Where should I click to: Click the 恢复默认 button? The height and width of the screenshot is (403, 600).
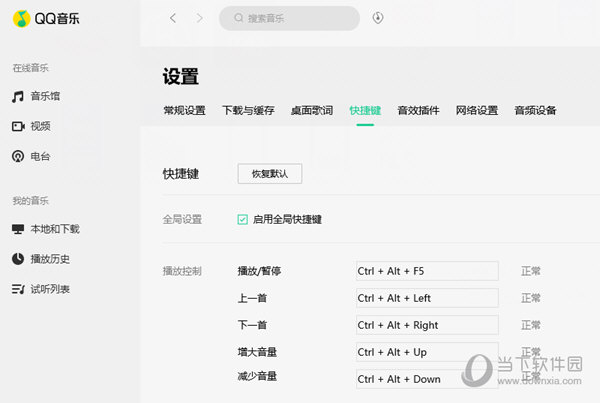pos(270,174)
